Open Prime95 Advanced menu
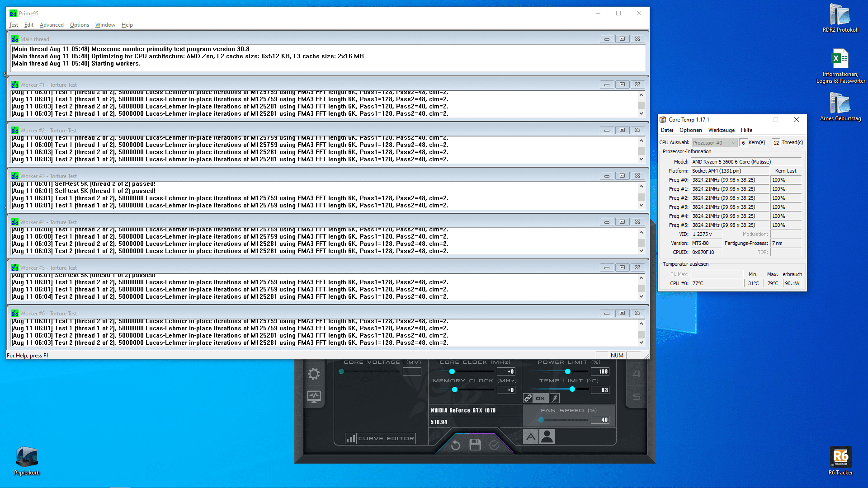The image size is (868, 488). pyautogui.click(x=52, y=25)
